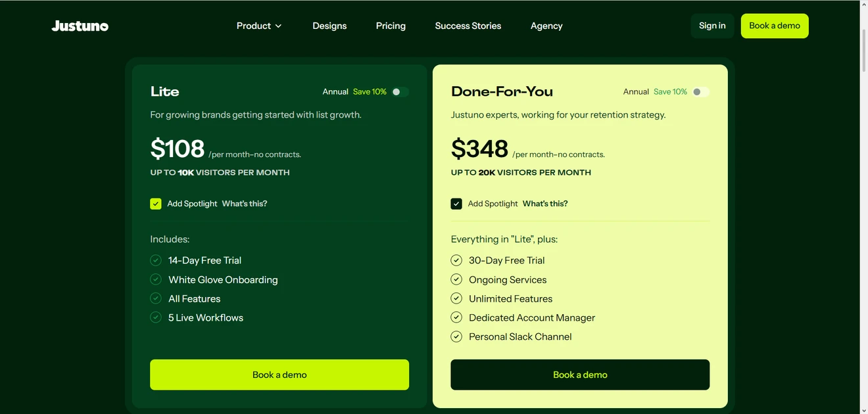The image size is (868, 414).
Task: Click the Dedicated Account Manager text
Action: [x=532, y=317]
